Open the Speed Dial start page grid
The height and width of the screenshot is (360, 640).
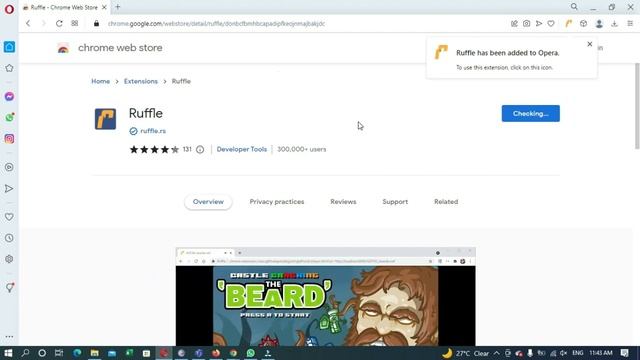click(75, 23)
